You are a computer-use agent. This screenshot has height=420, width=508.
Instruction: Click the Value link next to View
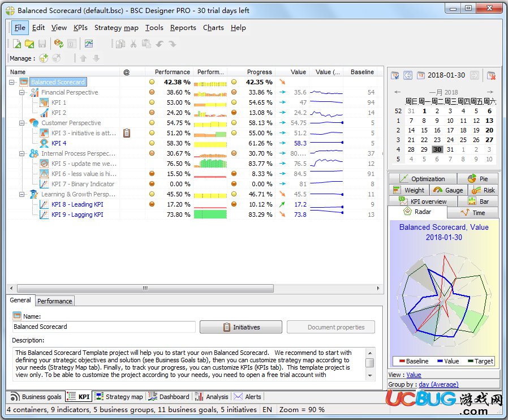pyautogui.click(x=414, y=375)
